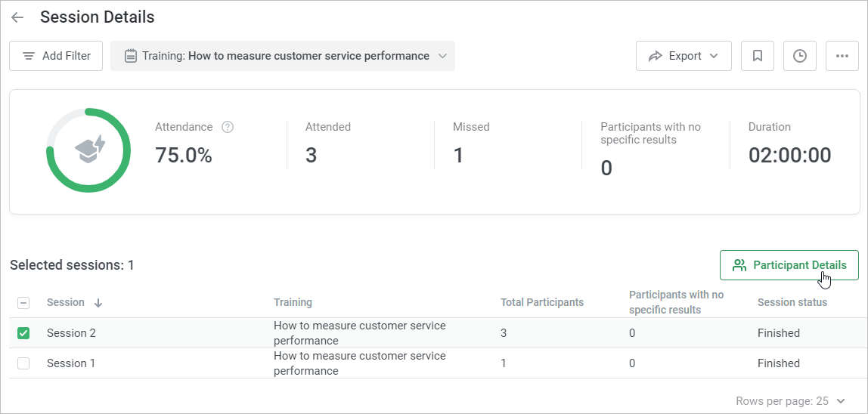This screenshot has height=414, width=868.
Task: Check the Session 1 checkbox
Action: 23,363
